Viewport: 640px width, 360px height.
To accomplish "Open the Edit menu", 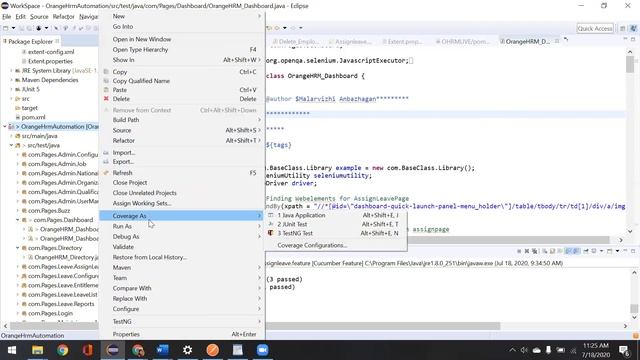I will [x=20, y=17].
